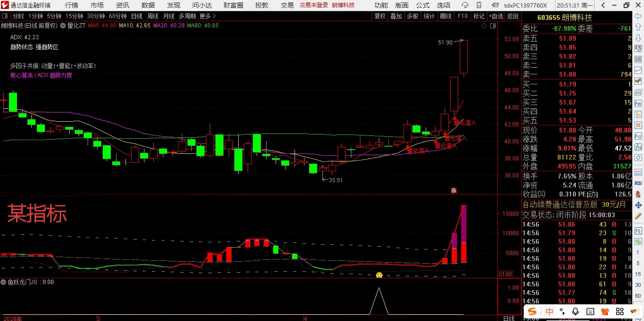
Task: Click the 收益(三) label in quote panel
Action: (534, 194)
